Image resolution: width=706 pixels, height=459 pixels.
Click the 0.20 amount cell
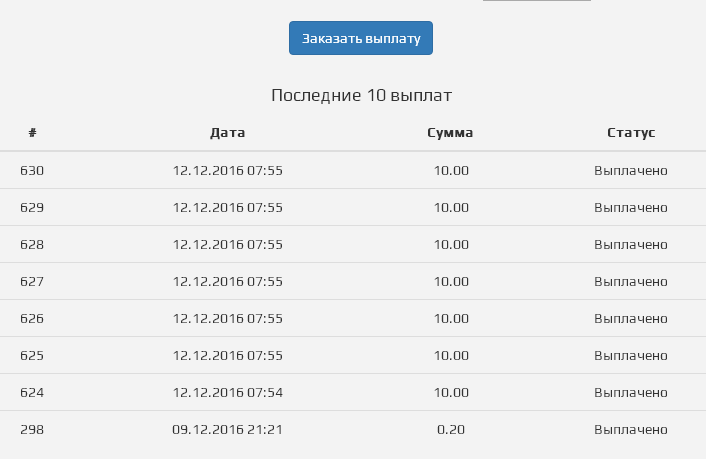point(451,429)
